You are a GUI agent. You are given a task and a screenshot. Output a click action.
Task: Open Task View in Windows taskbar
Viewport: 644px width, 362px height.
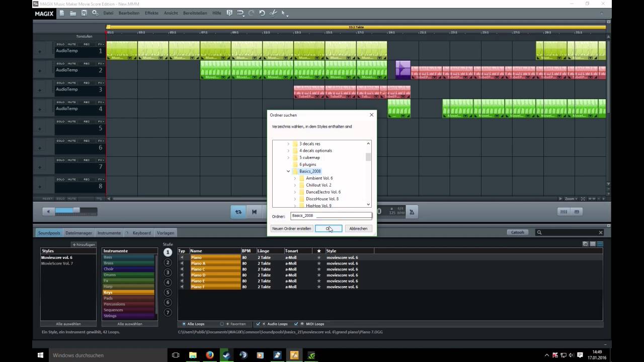(x=175, y=355)
